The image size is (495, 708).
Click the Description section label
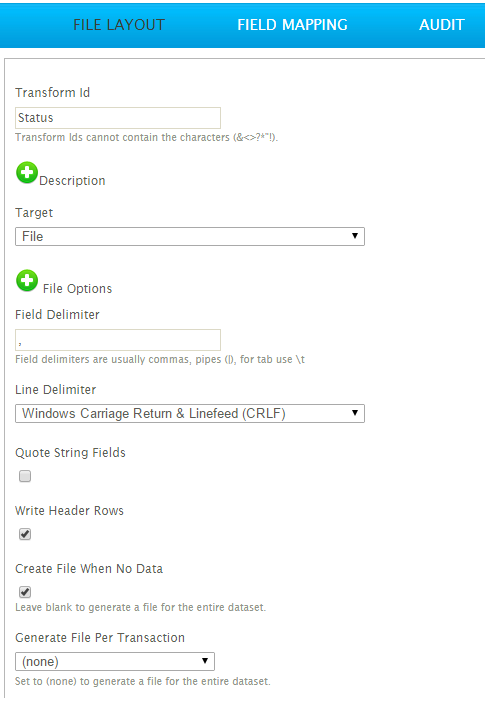72,181
